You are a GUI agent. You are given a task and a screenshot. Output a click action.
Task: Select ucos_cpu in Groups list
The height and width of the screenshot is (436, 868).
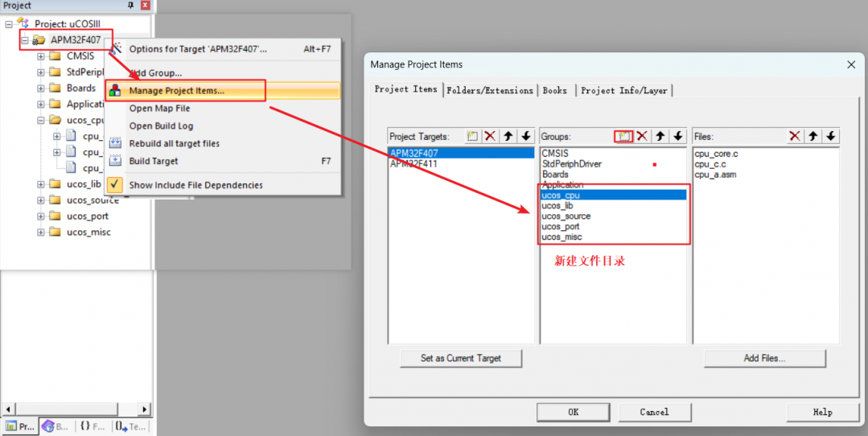(613, 195)
